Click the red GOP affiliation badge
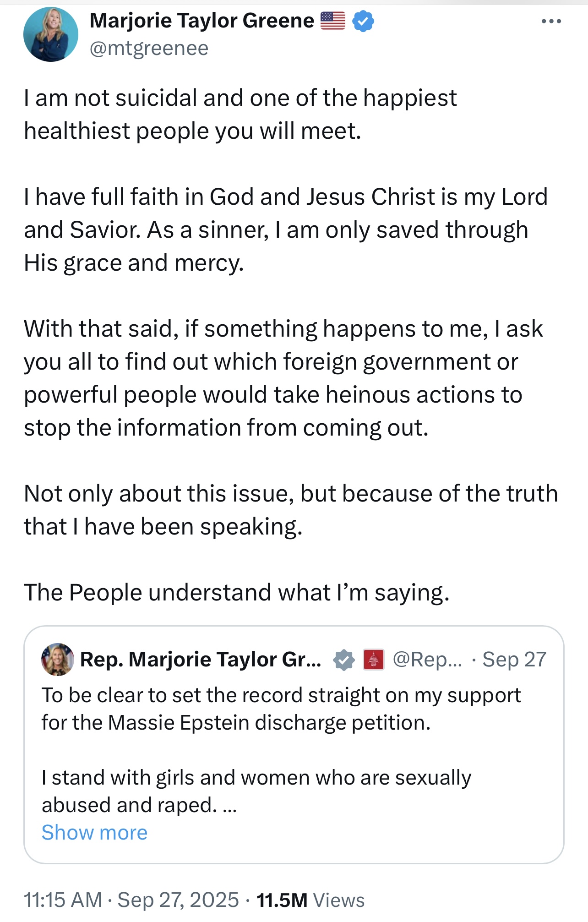The image size is (588, 922). click(x=373, y=660)
